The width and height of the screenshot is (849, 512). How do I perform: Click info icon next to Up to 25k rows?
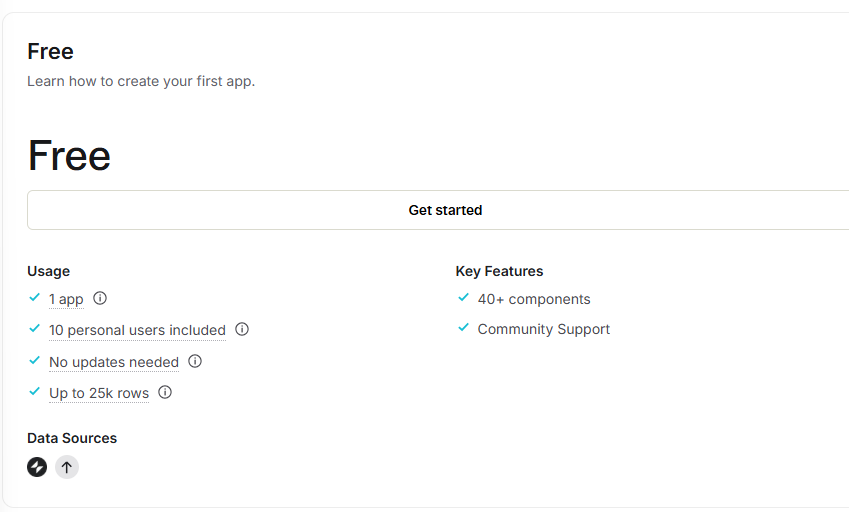(165, 392)
